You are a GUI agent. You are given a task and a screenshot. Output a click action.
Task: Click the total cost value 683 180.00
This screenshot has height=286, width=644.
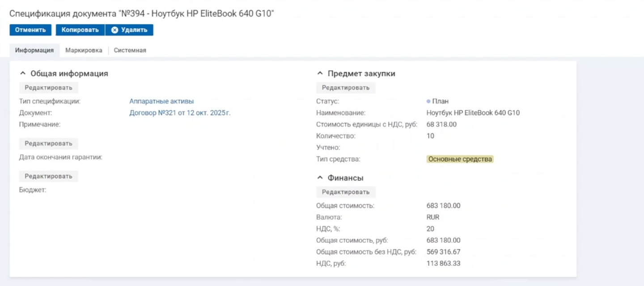[x=443, y=206]
